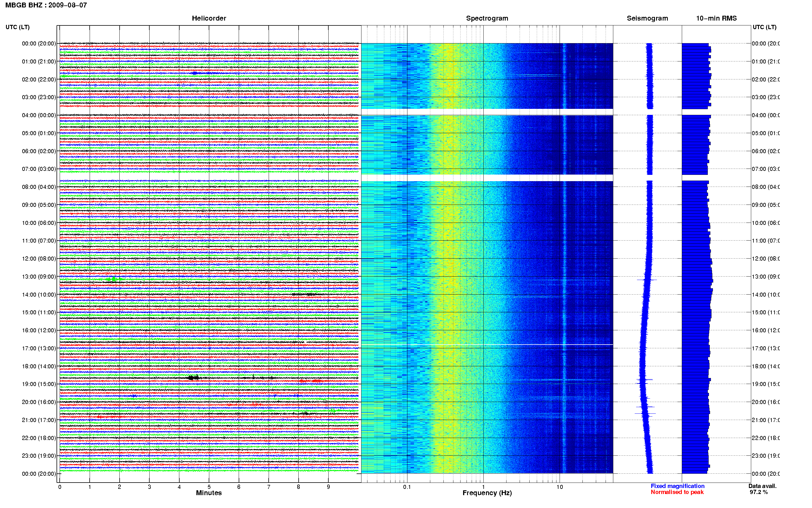Viewport: 812px width, 508px height.
Task: Click the frequency tick label 1
Action: pyautogui.click(x=483, y=487)
